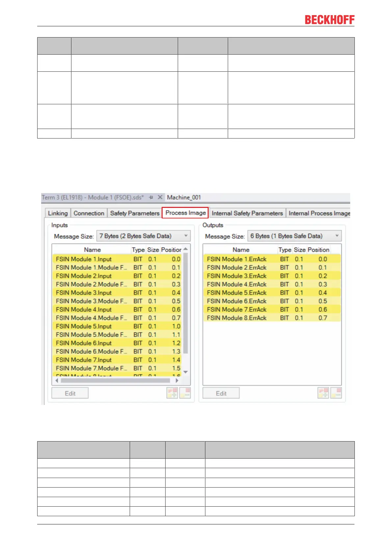Select the 'FSIN Module 6.Input' row
This screenshot has width=392, height=554.
(118, 343)
